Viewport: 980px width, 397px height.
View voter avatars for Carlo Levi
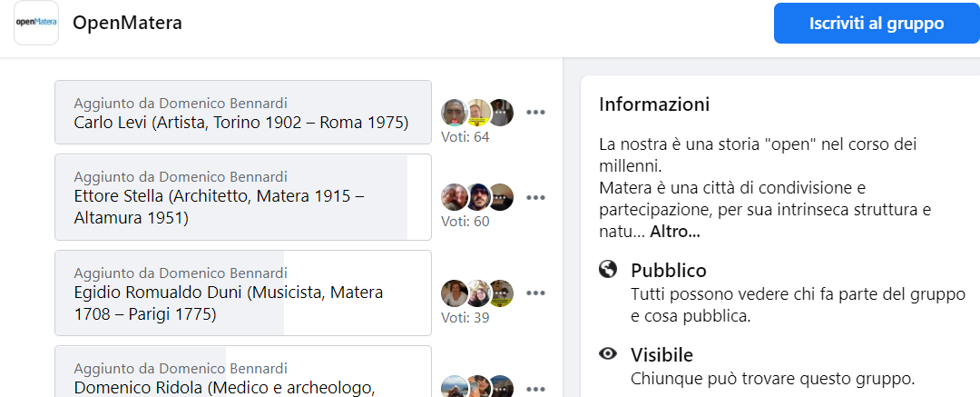(477, 112)
